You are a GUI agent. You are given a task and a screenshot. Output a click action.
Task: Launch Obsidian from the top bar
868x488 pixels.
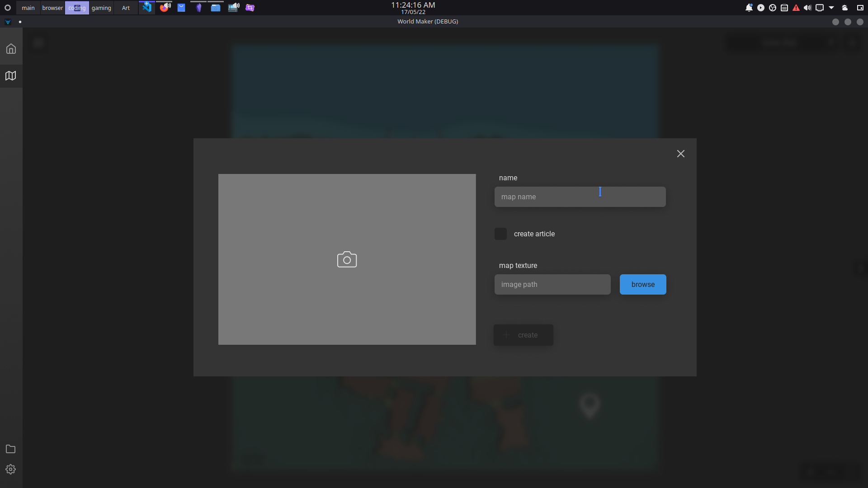[x=198, y=7]
